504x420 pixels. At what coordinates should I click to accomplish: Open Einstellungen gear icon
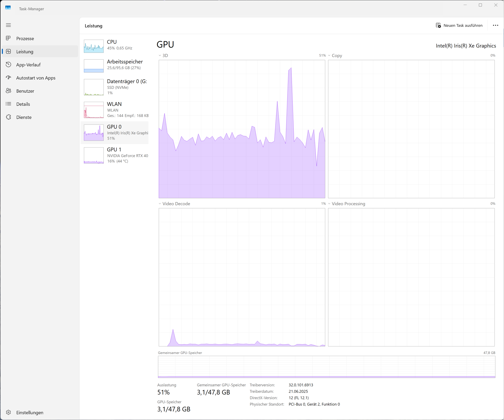tap(8, 412)
